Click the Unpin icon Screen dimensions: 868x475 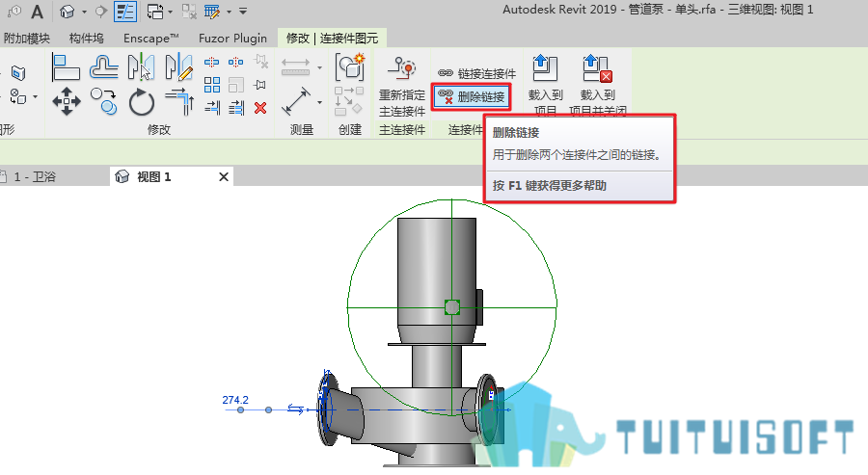coord(260,62)
